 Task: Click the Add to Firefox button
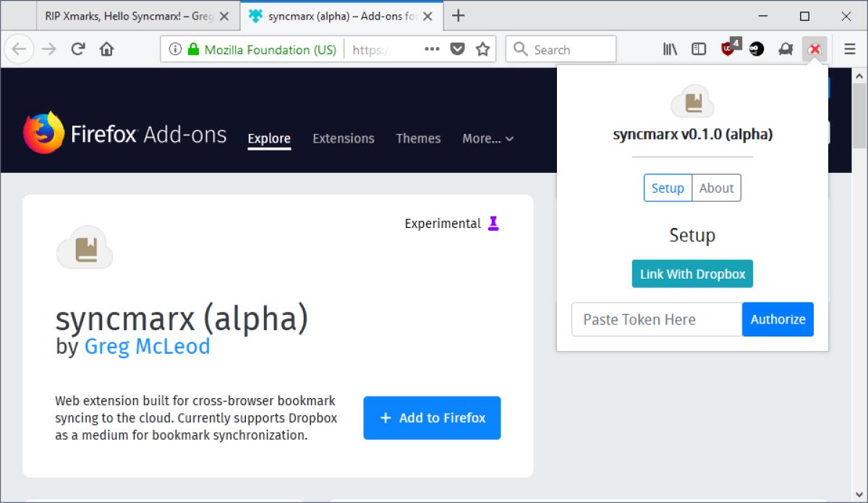tap(432, 418)
